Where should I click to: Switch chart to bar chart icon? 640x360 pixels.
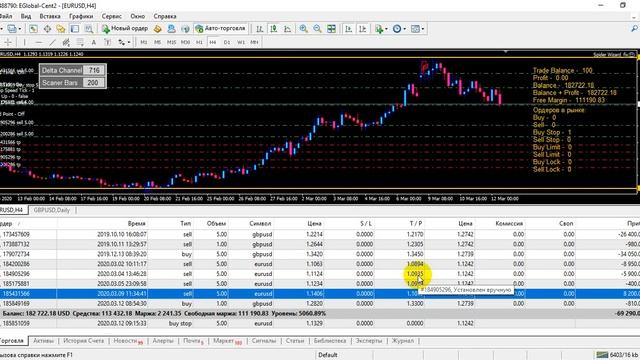(x=260, y=29)
